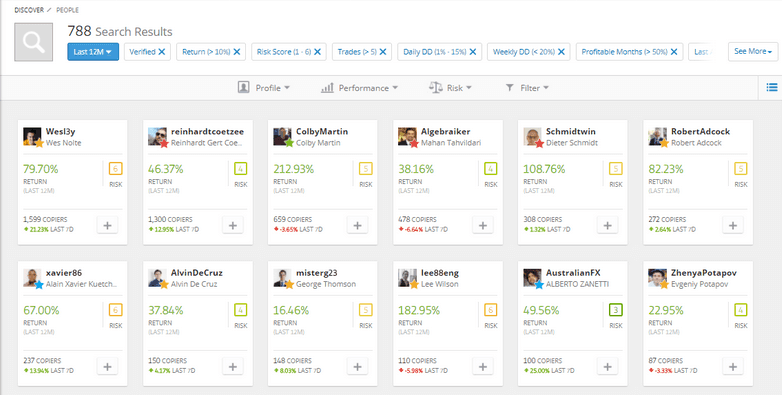Click the 788 Search Results heading
Viewport: 782px width, 395px height.
pos(120,31)
